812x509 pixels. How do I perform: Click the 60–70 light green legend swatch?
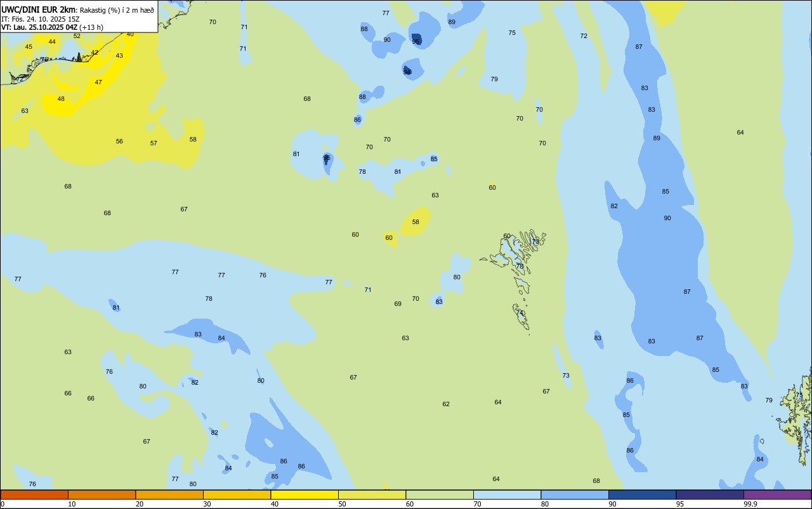coord(440,494)
